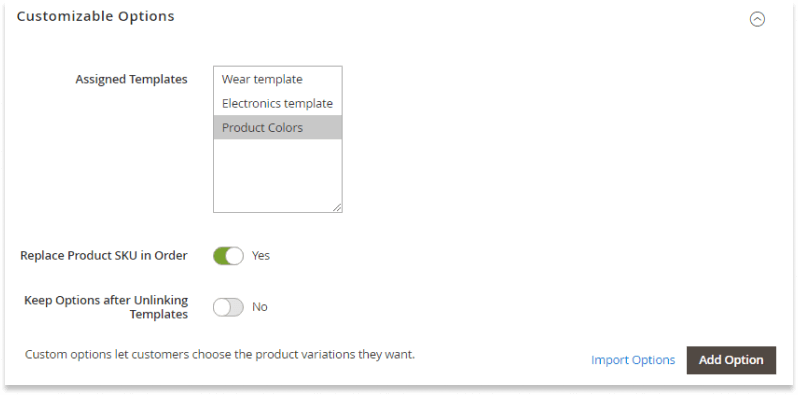Open the Import Options link

pos(633,360)
